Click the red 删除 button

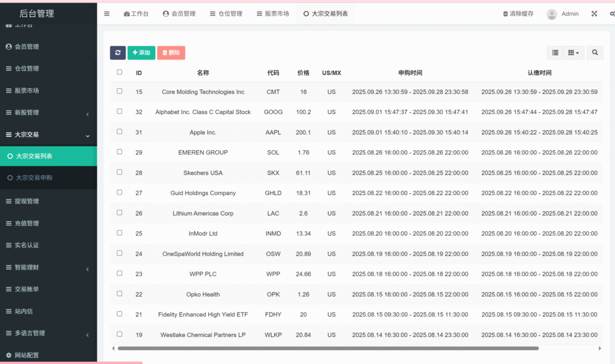[171, 53]
